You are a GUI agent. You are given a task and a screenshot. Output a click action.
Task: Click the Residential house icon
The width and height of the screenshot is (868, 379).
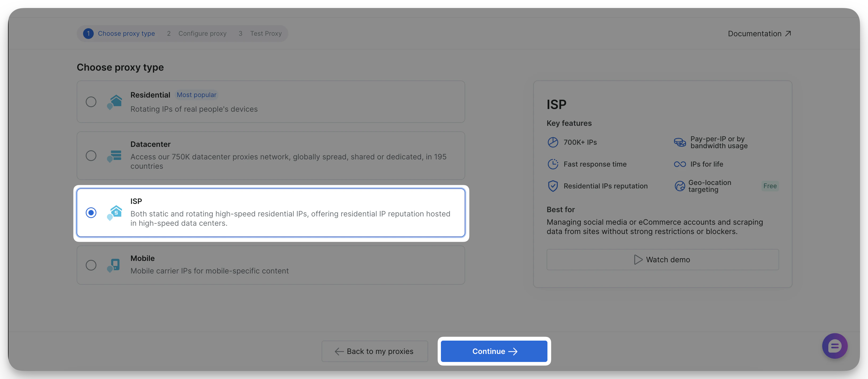[x=114, y=102]
